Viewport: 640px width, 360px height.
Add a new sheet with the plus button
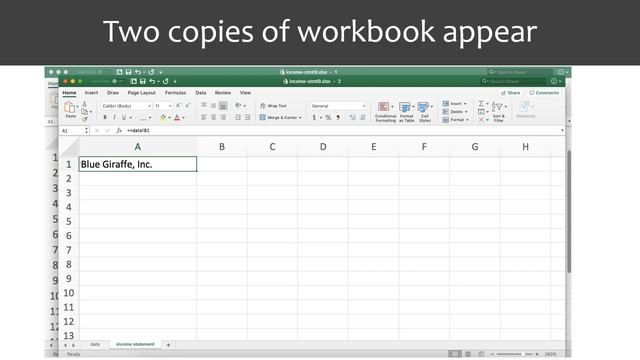coord(168,345)
